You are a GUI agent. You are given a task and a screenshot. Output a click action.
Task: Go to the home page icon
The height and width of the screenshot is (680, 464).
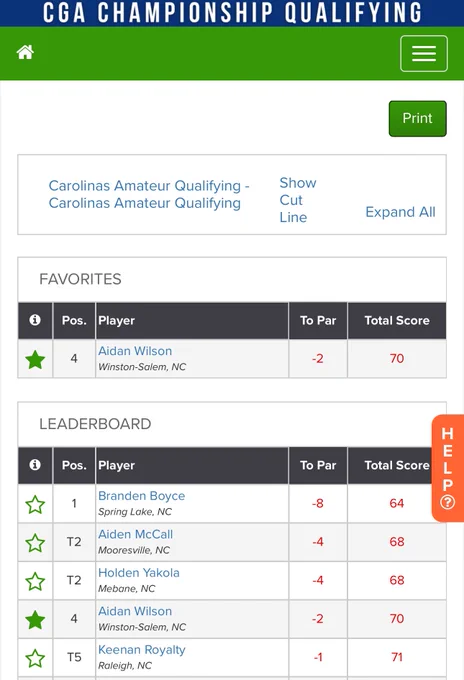(25, 52)
